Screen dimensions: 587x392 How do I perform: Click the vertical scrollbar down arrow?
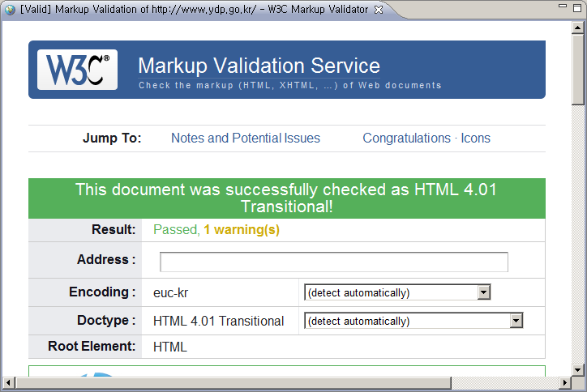(578, 369)
